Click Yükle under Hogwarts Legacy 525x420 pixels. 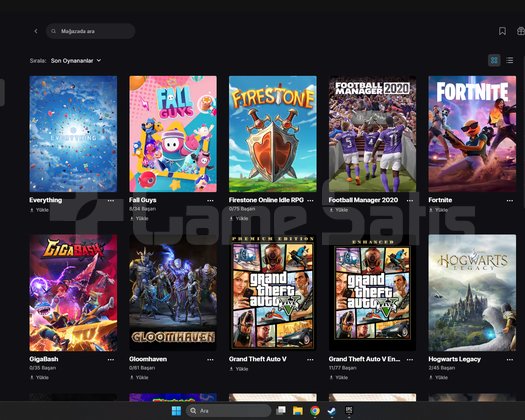(439, 377)
